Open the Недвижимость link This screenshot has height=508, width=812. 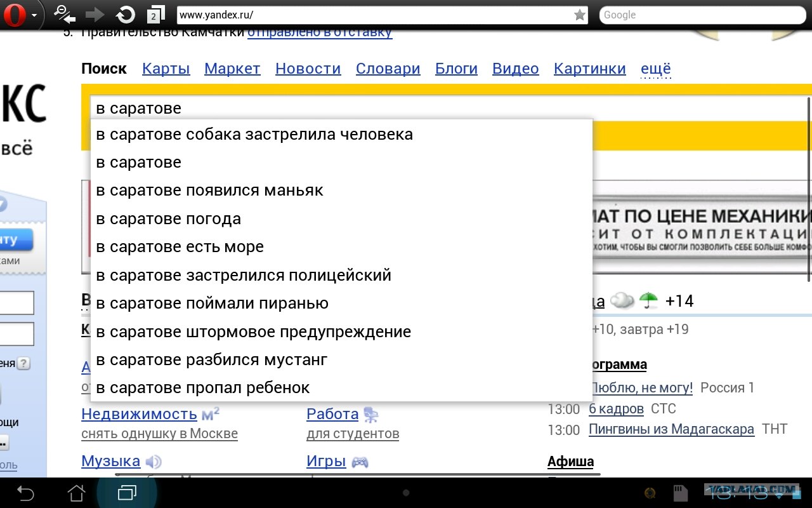(139, 414)
